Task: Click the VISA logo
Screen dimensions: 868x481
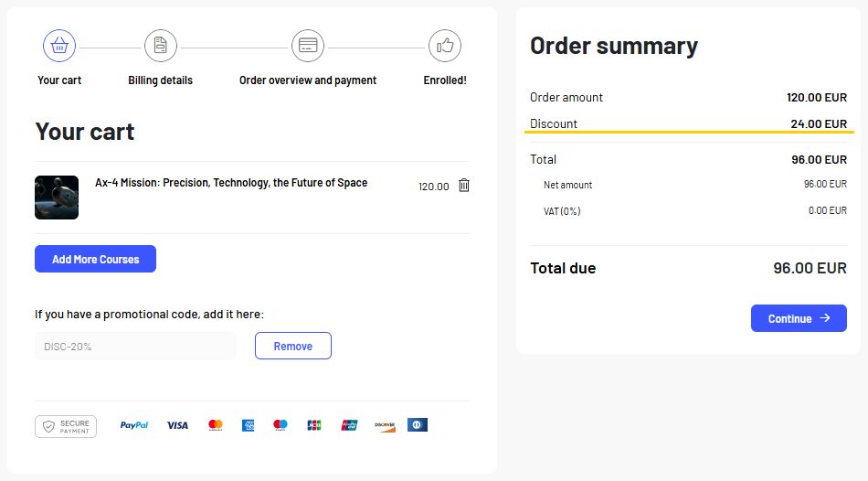Action: click(177, 425)
